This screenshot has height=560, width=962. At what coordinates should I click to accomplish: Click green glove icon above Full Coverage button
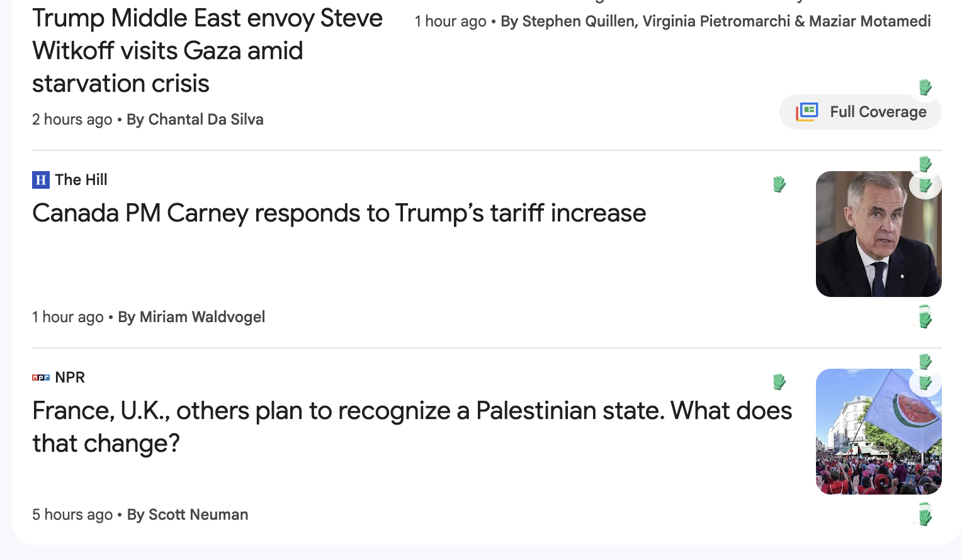[925, 87]
